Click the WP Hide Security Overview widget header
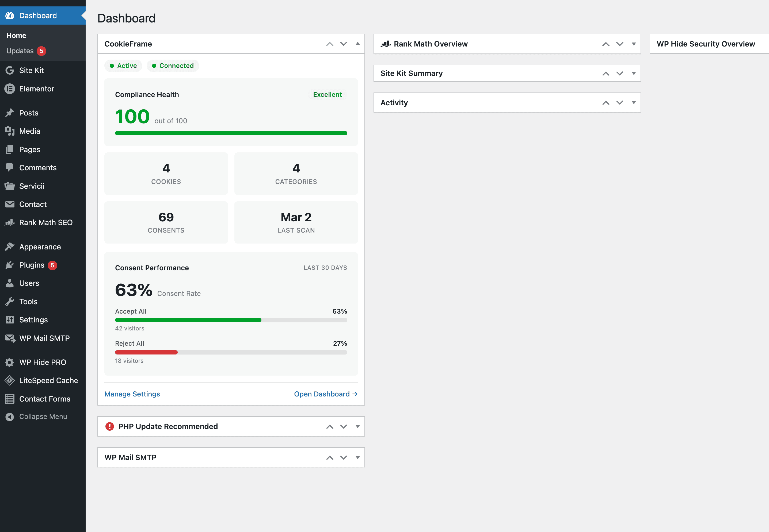Viewport: 769px width, 532px height. pos(709,44)
